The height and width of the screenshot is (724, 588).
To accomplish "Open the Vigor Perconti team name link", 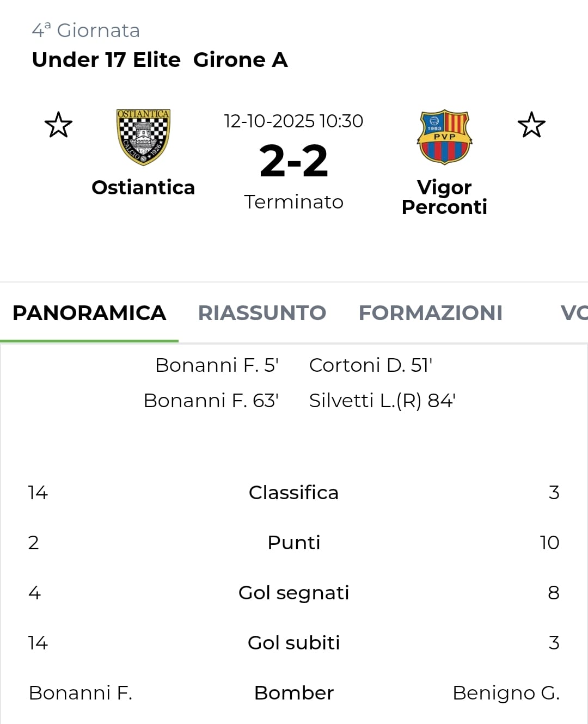I will (x=444, y=197).
